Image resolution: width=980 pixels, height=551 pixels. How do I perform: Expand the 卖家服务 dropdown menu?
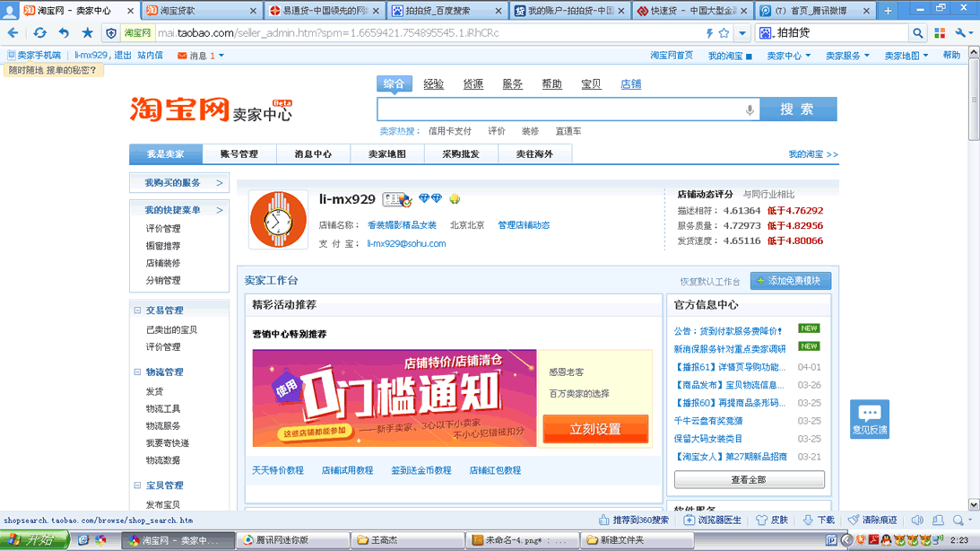847,56
